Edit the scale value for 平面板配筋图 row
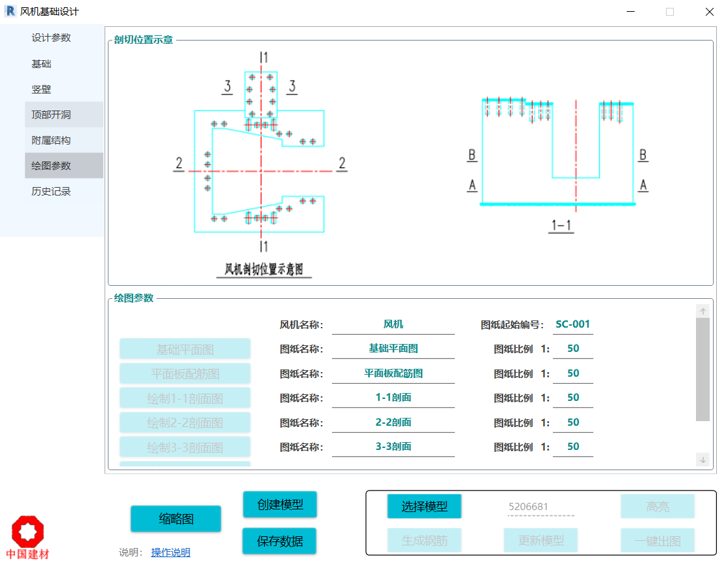This screenshot has width=728, height=565. click(573, 373)
